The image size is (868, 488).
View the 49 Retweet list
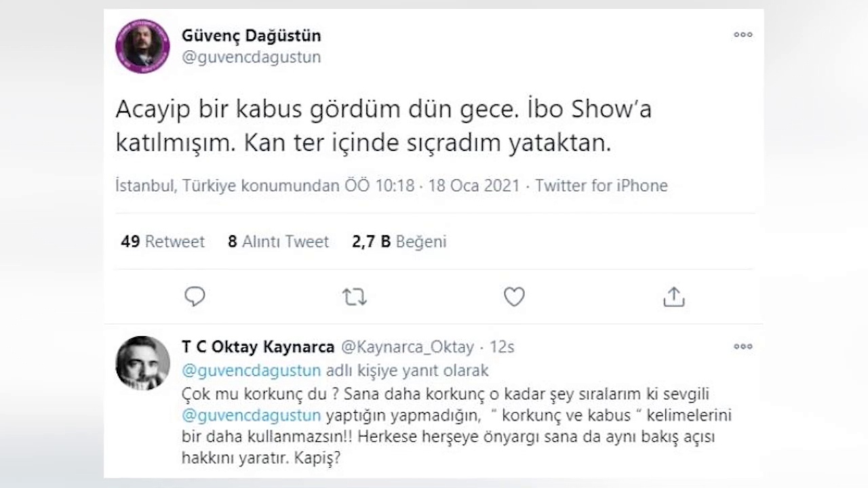(163, 242)
